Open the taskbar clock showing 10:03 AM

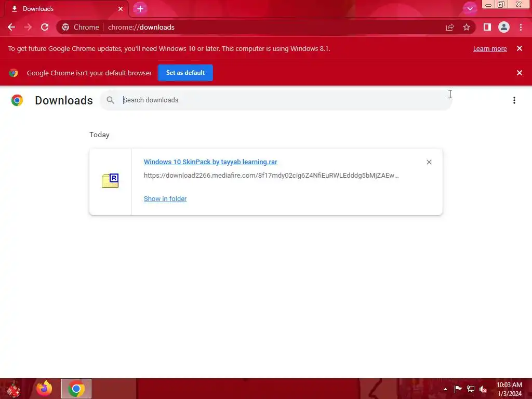click(x=509, y=389)
